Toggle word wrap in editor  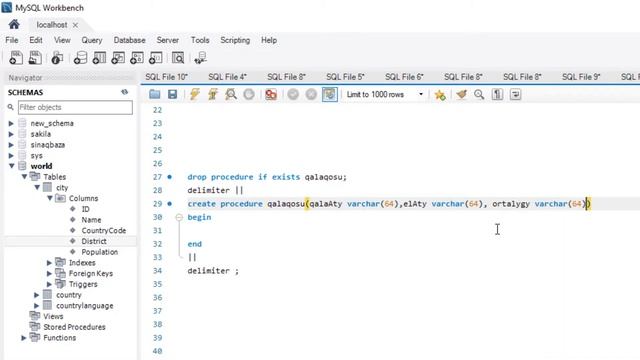click(x=516, y=94)
